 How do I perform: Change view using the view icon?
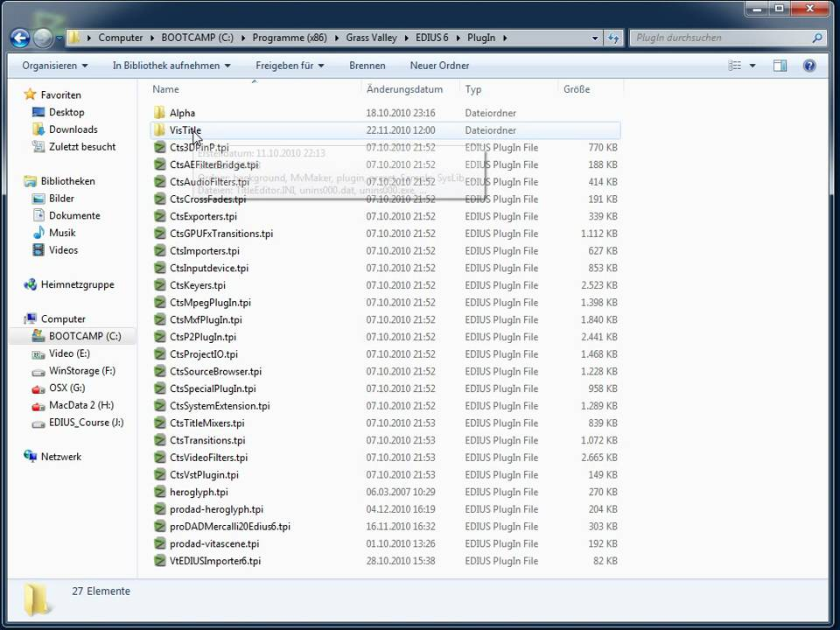click(x=735, y=66)
